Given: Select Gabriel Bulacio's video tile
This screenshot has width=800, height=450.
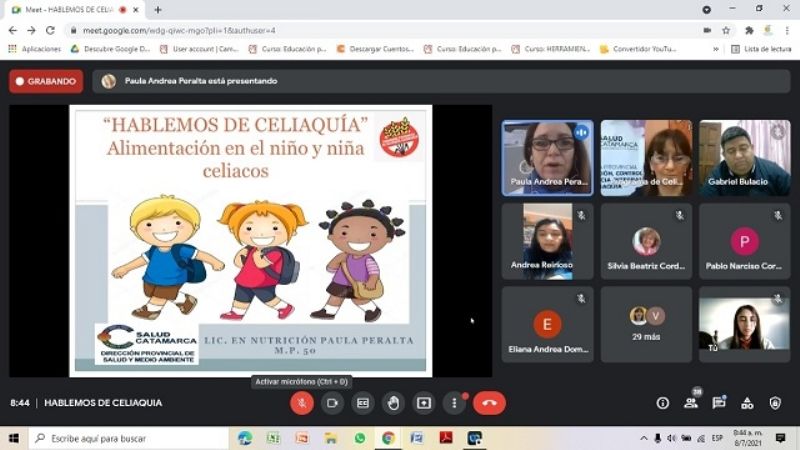Looking at the screenshot, I should click(x=744, y=158).
